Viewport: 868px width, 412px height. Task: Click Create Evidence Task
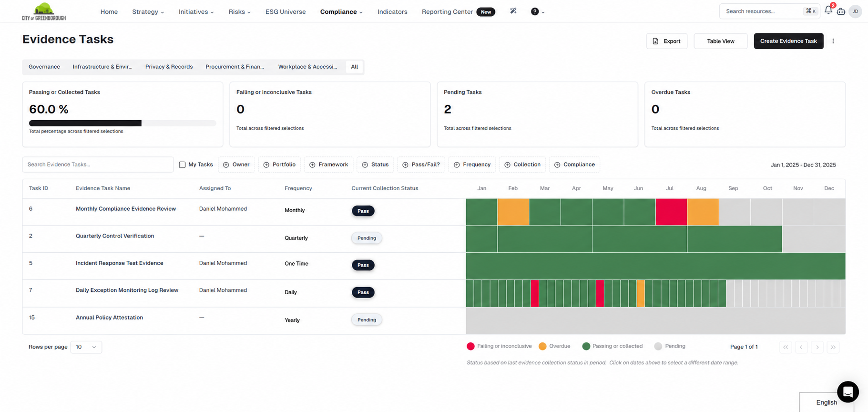788,41
